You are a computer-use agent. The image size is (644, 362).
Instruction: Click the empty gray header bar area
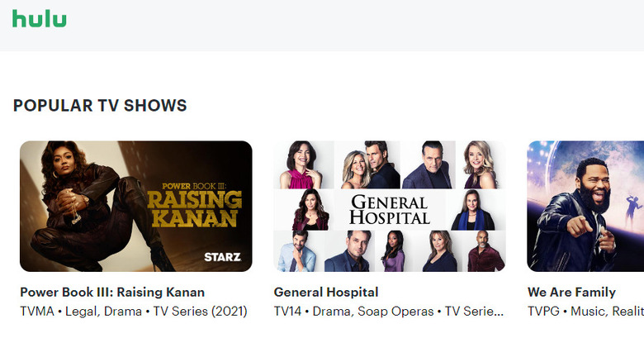(x=353, y=26)
